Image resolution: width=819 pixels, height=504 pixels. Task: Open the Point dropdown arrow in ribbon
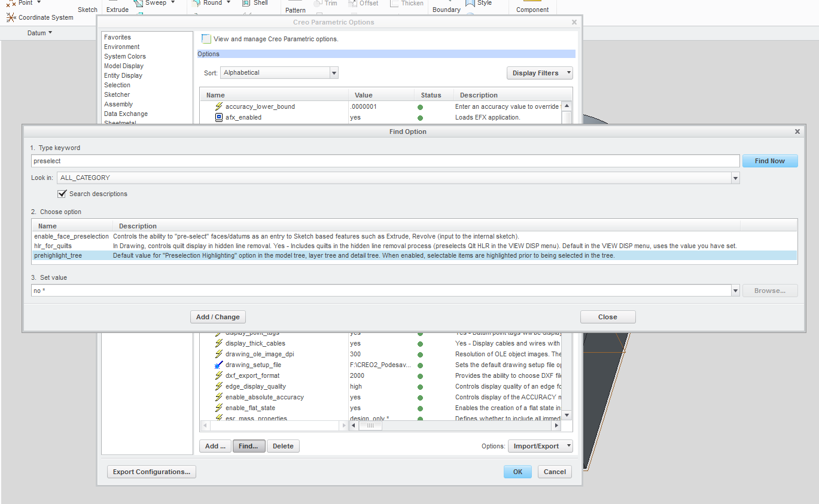pyautogui.click(x=39, y=3)
